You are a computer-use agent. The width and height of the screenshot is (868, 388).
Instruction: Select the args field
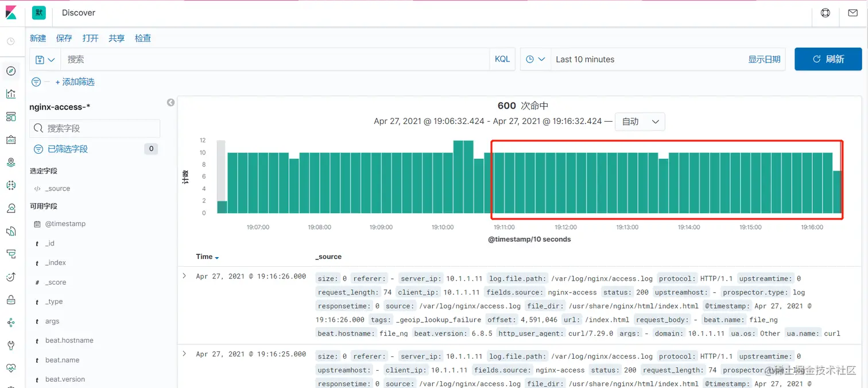click(x=52, y=321)
